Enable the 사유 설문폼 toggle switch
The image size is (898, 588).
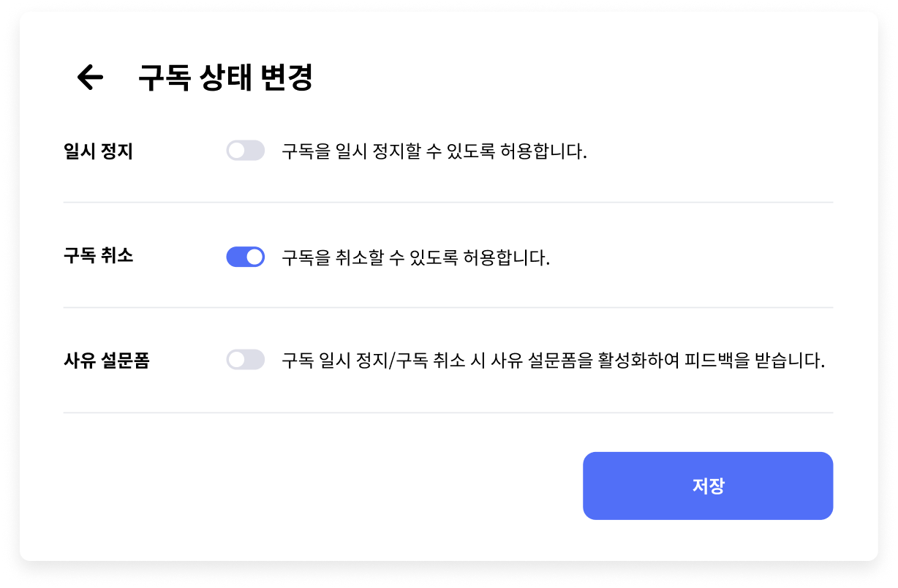pyautogui.click(x=246, y=360)
